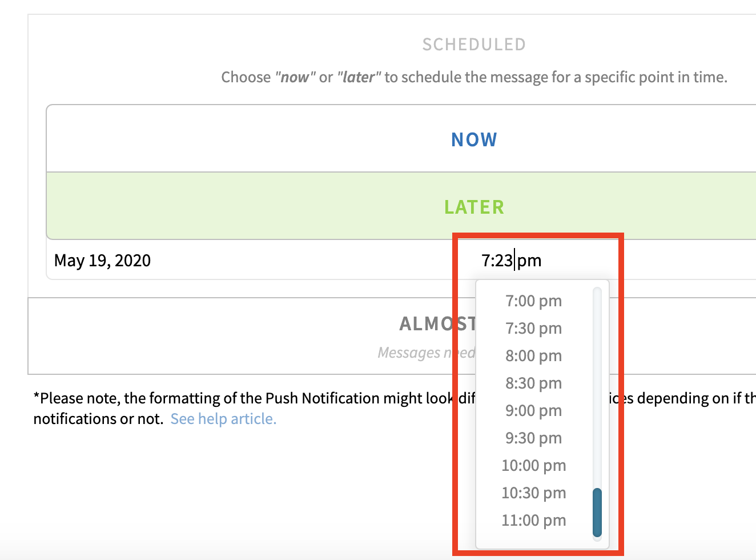Choose 7:00 pm from the time list
The height and width of the screenshot is (560, 756).
(533, 301)
